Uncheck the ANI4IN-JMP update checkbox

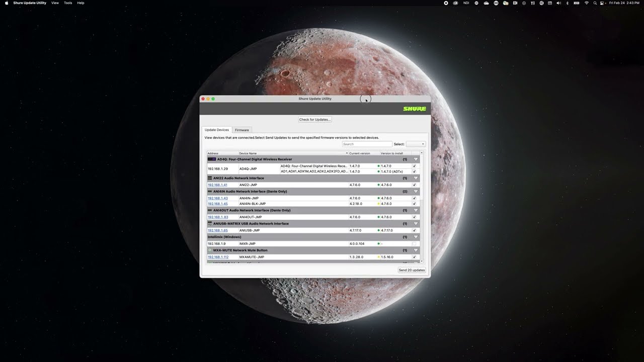[x=415, y=198]
